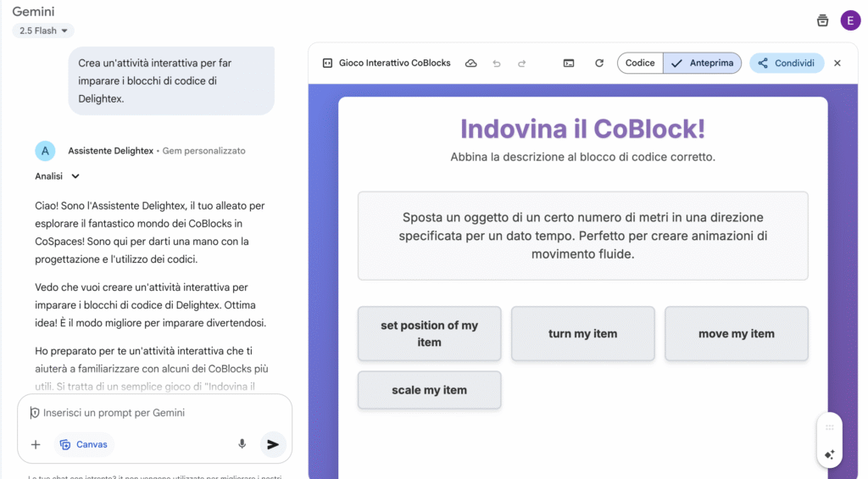Toggle the Canvas chip off
Viewport: 868px width, 479px height.
click(x=84, y=444)
